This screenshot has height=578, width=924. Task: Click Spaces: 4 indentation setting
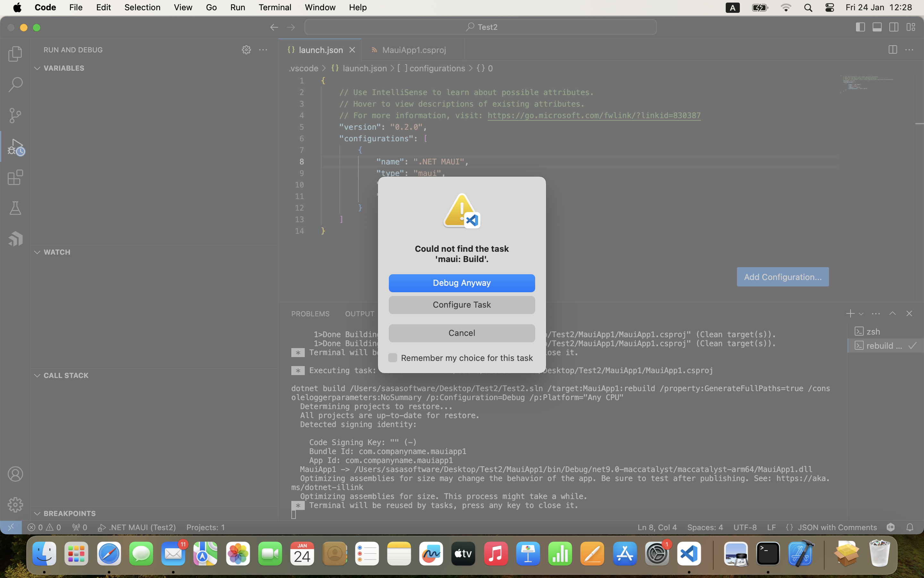[705, 528]
